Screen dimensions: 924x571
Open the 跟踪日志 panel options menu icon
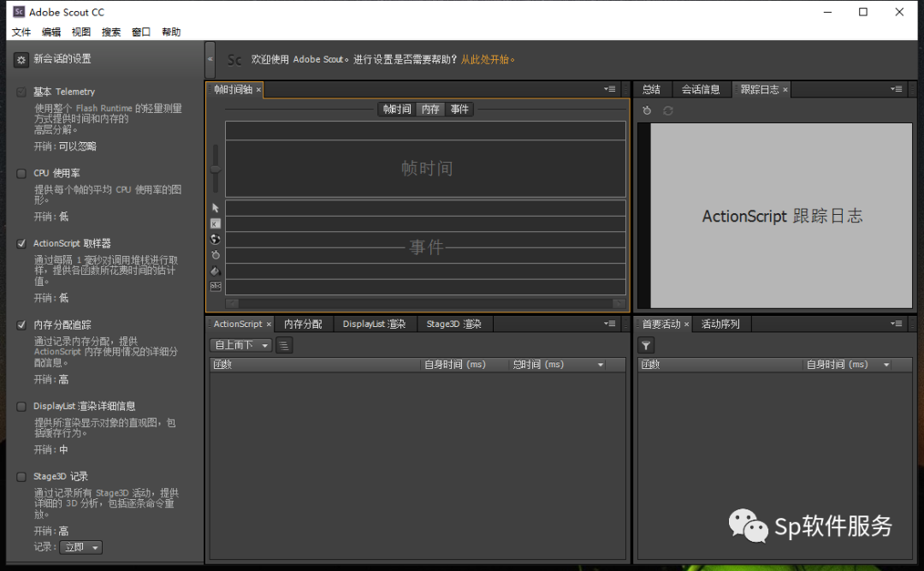(897, 89)
